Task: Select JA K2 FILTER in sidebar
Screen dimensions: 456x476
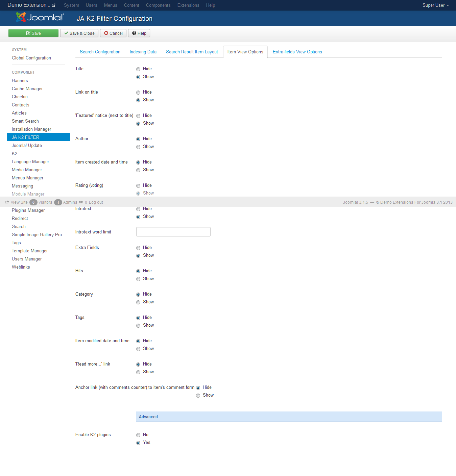Action: [x=39, y=137]
